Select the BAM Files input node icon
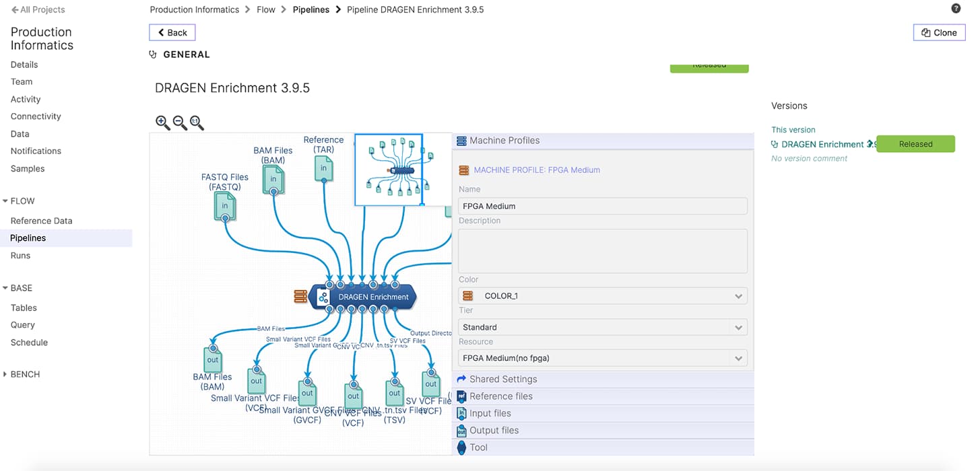This screenshot has height=471, width=980. [273, 179]
